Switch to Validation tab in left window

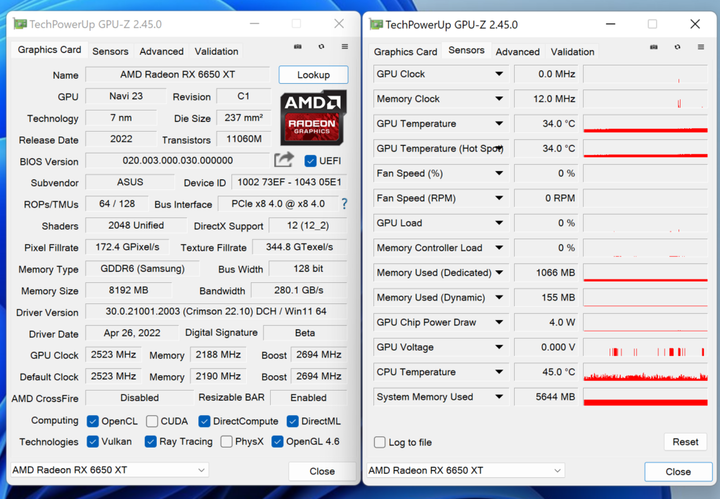tap(216, 51)
